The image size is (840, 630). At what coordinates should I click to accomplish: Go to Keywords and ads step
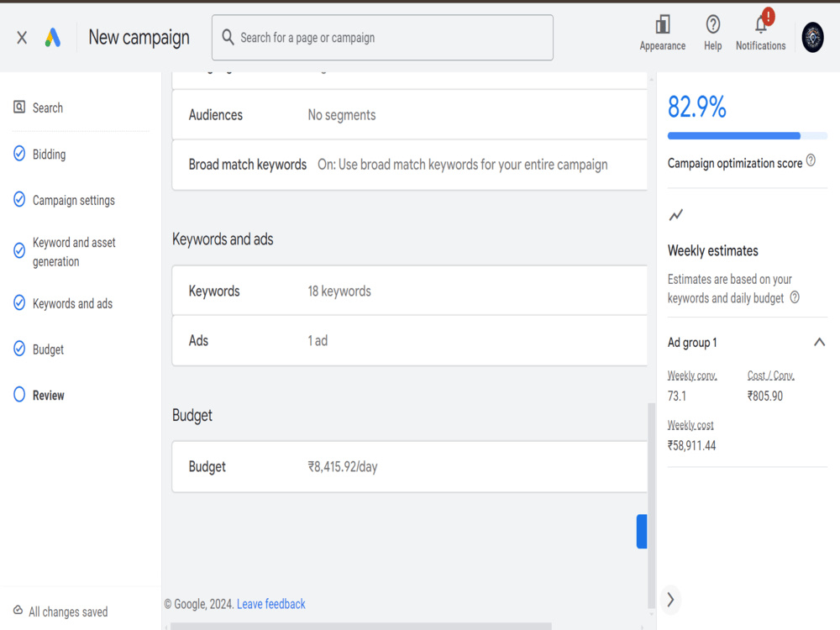72,303
